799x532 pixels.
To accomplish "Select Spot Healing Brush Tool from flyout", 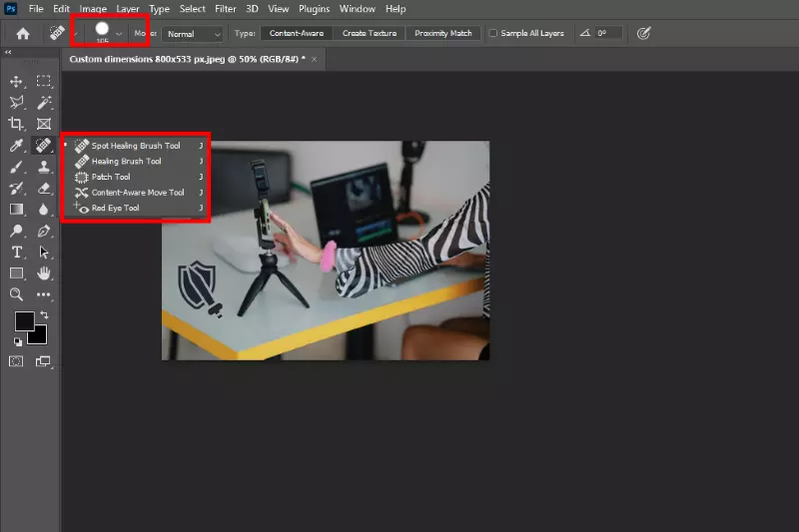I will [136, 146].
